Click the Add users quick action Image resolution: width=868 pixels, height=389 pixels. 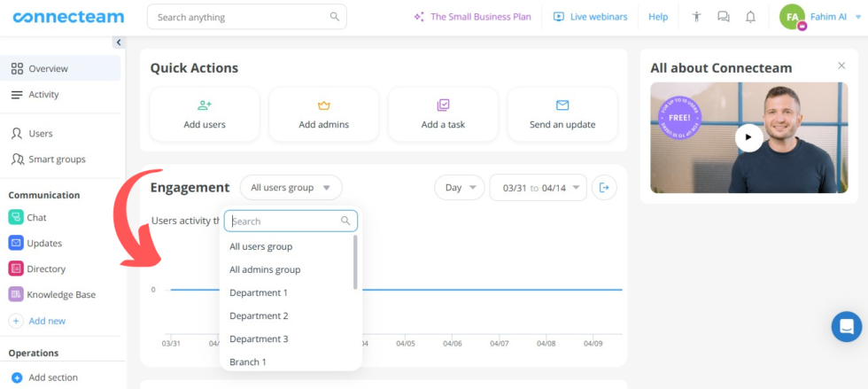click(x=205, y=114)
